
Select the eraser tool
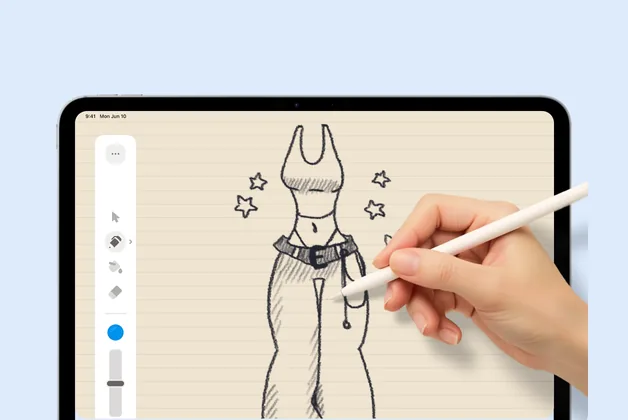point(115,292)
